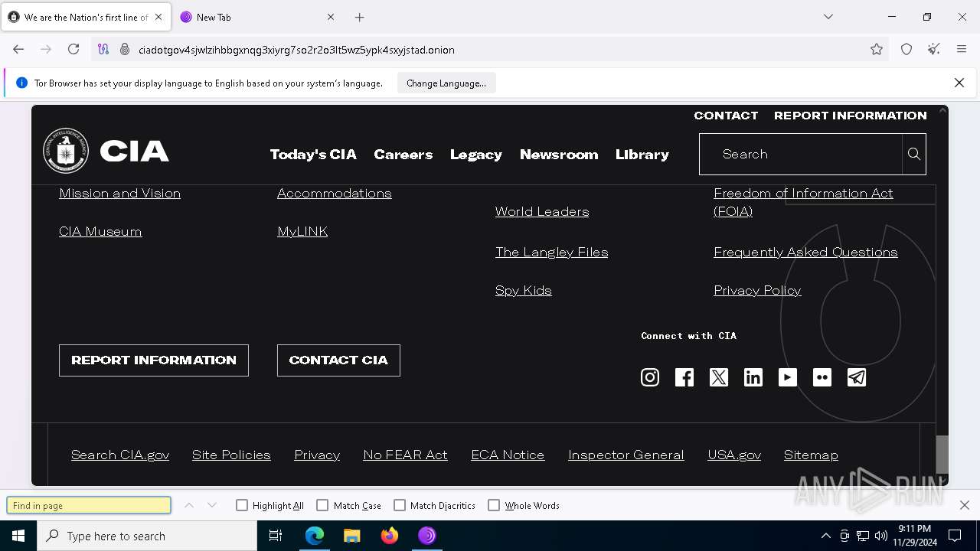
Task: Select the CIA 'We are the Nation's first line' tab
Action: pos(86,17)
